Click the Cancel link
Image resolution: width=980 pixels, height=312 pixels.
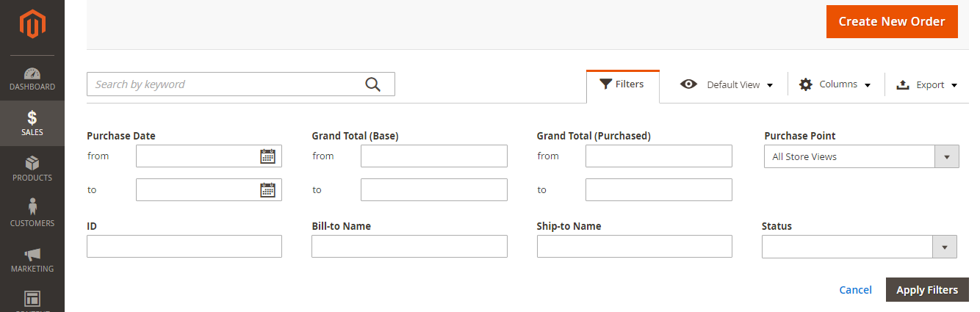coord(856,290)
